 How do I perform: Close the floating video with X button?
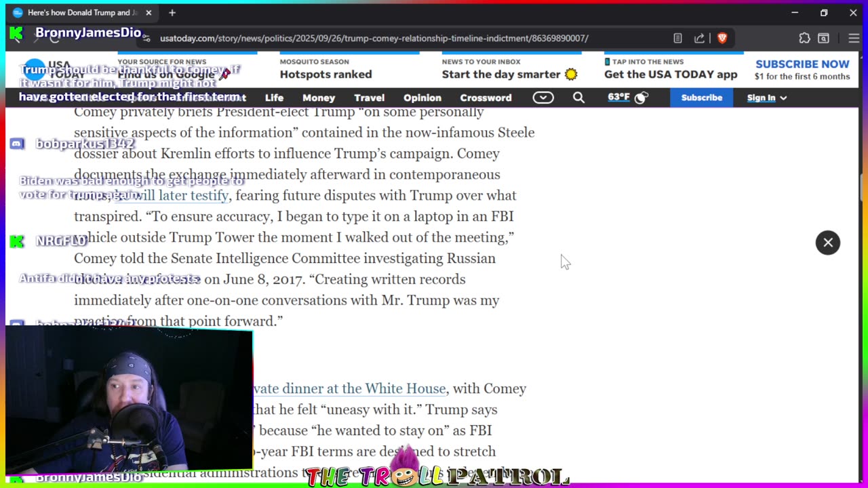point(828,243)
